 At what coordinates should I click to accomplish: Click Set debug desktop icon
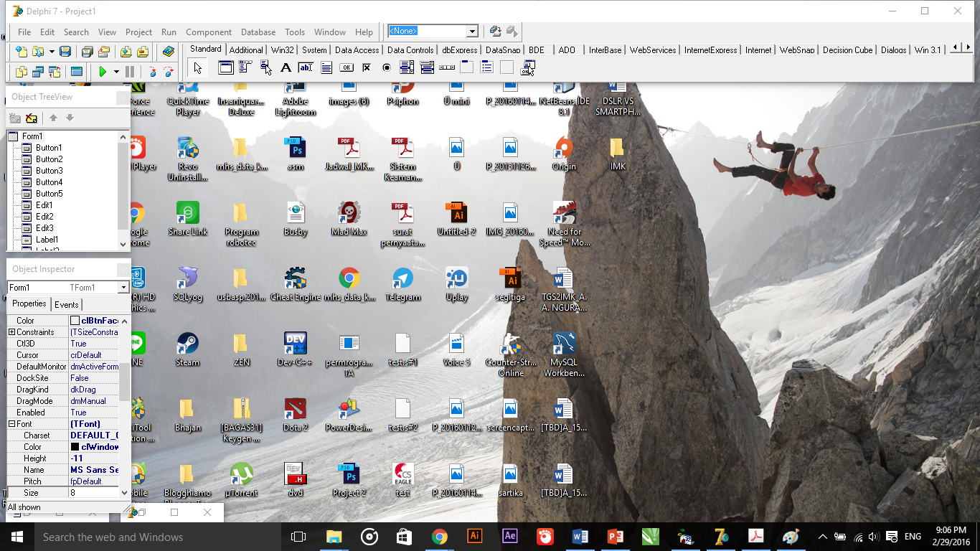pyautogui.click(x=512, y=32)
